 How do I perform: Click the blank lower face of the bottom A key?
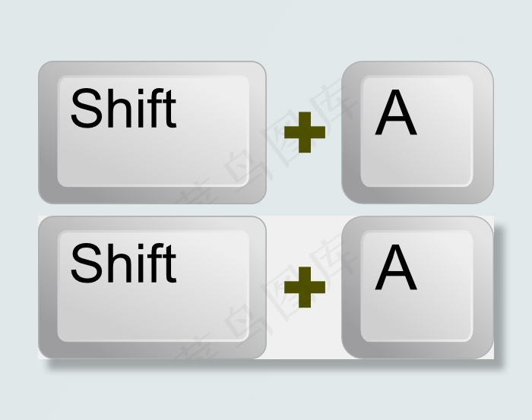point(416,318)
